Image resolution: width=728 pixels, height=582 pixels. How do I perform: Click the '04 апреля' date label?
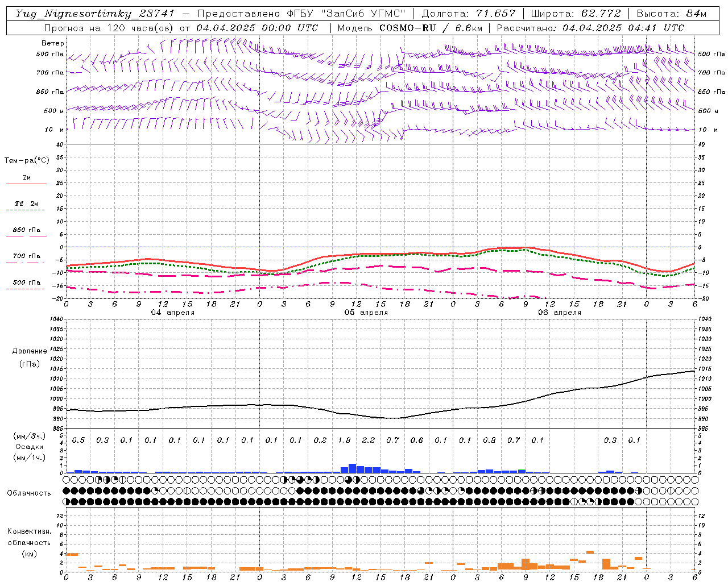pos(172,313)
